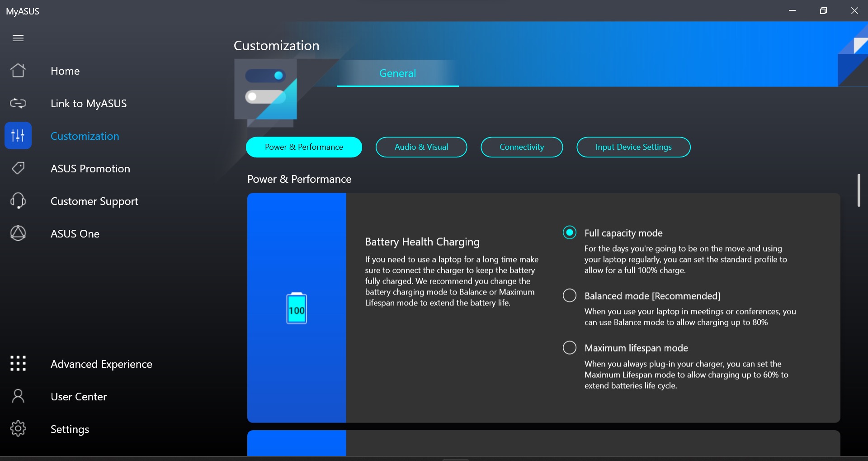
Task: Click the Advanced Experience grid icon
Action: [18, 363]
